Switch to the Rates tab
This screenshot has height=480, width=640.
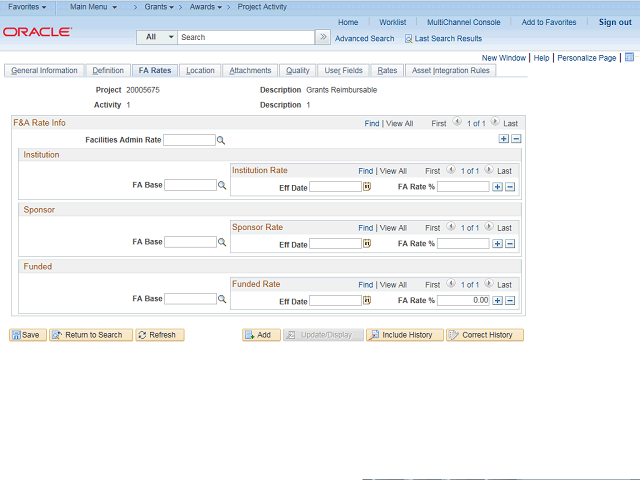click(387, 71)
